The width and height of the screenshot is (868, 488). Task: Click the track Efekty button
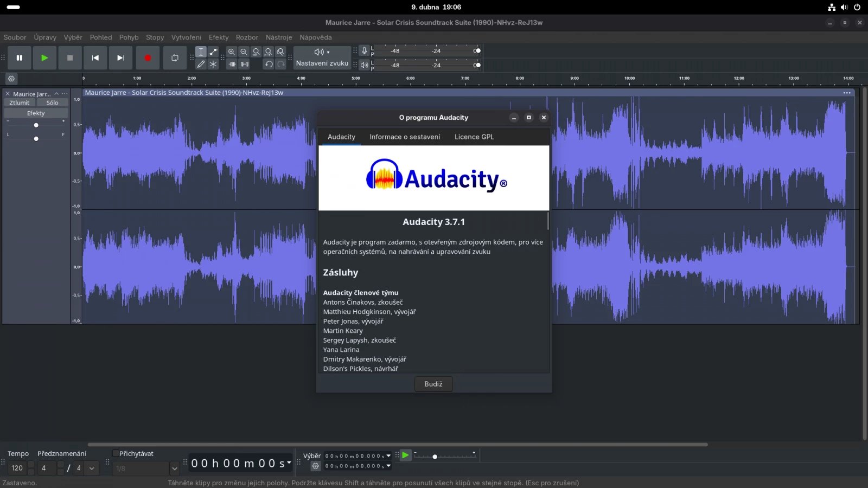[36, 113]
